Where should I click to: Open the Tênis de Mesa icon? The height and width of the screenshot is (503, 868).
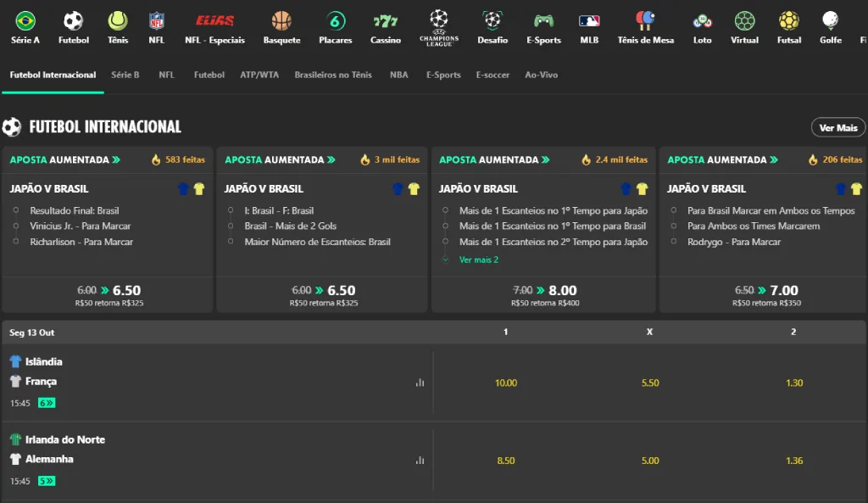[645, 21]
